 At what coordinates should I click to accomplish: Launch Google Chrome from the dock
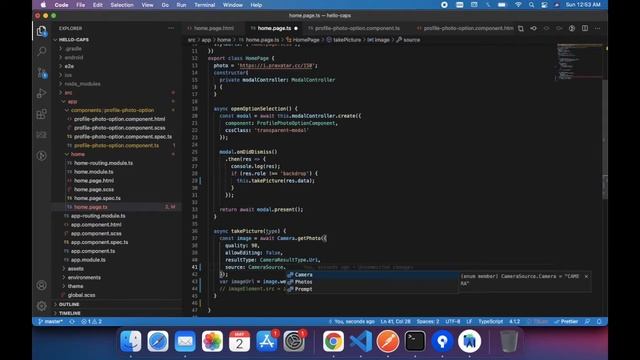pos(333,341)
